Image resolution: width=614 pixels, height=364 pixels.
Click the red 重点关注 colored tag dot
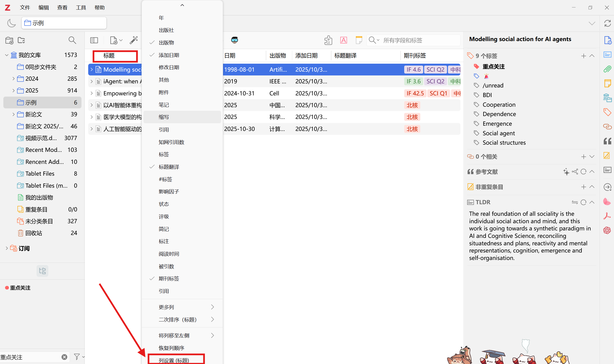(7, 288)
